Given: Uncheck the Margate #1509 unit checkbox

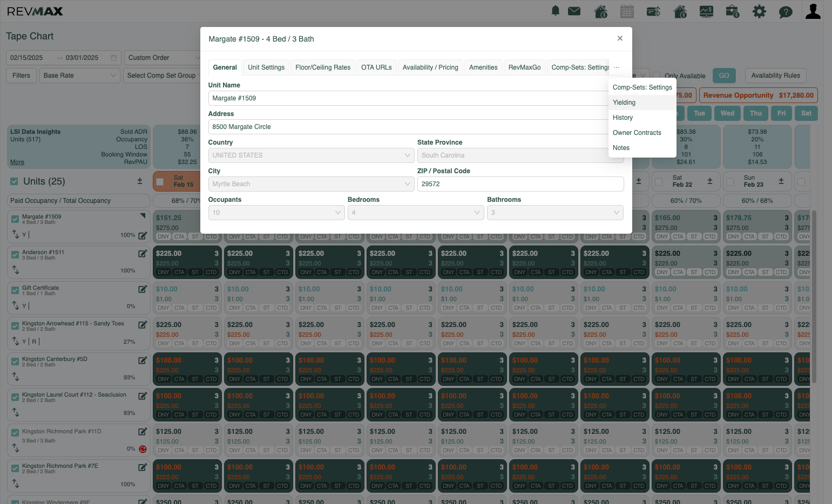Looking at the screenshot, I should point(15,219).
